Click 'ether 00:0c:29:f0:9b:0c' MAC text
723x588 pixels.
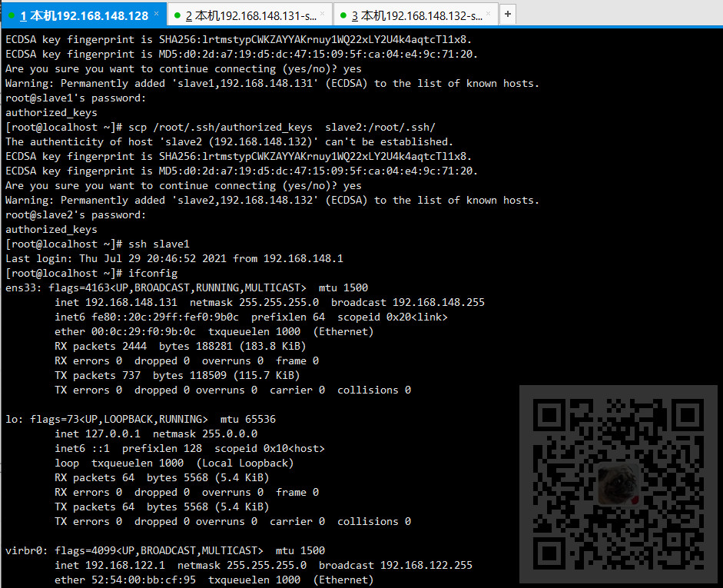pos(125,331)
